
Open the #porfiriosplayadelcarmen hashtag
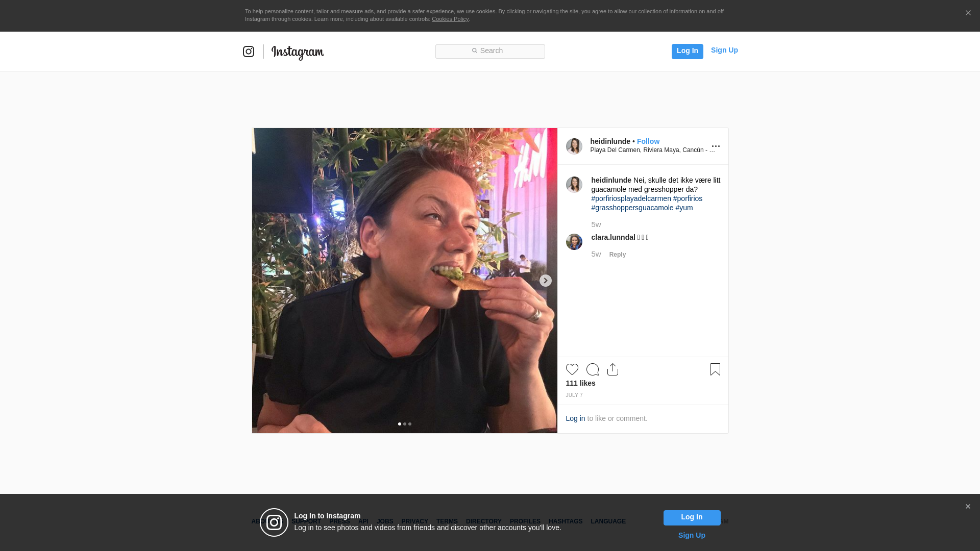631,198
